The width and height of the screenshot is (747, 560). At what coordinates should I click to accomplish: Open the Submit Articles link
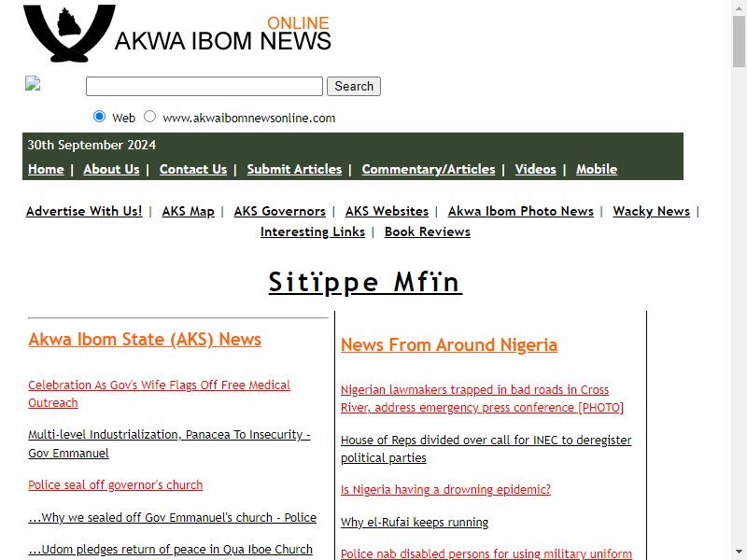(294, 169)
